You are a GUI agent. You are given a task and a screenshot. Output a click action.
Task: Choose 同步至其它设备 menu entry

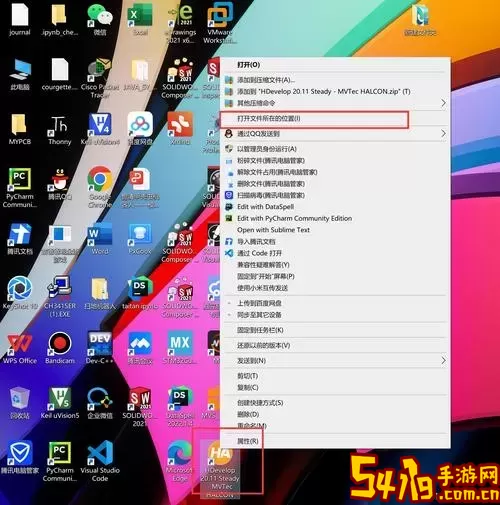[259, 315]
